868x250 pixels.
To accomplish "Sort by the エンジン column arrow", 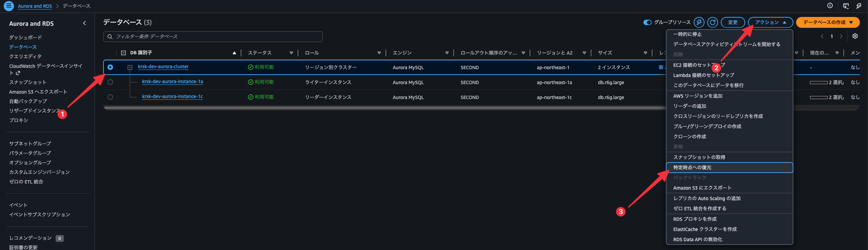I will coord(447,53).
